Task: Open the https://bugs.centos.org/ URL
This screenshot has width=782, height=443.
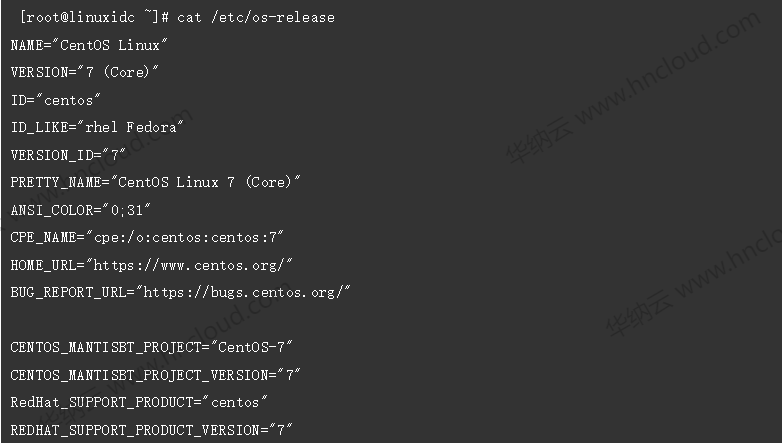Action: click(x=243, y=292)
